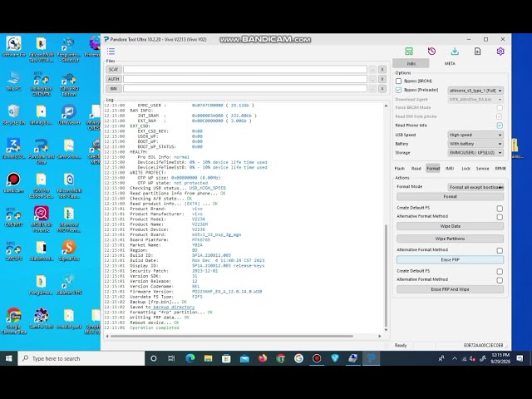
Task: Tick Alternative Format Method just above Wipe Data
Action: 500,216
